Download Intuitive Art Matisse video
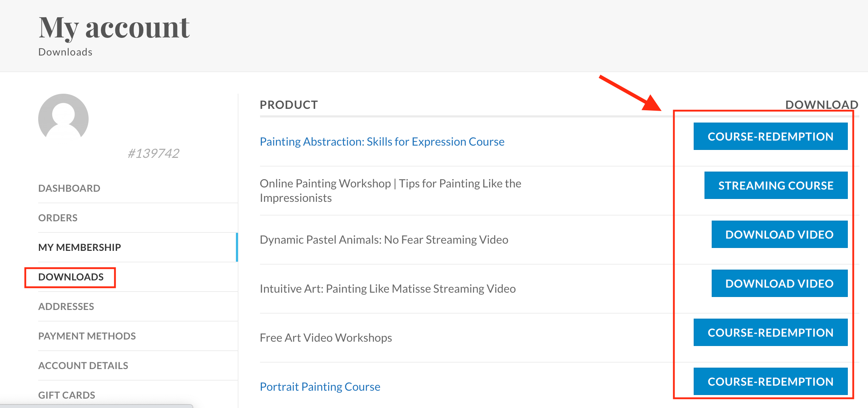Screen dimensions: 868x408 click(779, 283)
